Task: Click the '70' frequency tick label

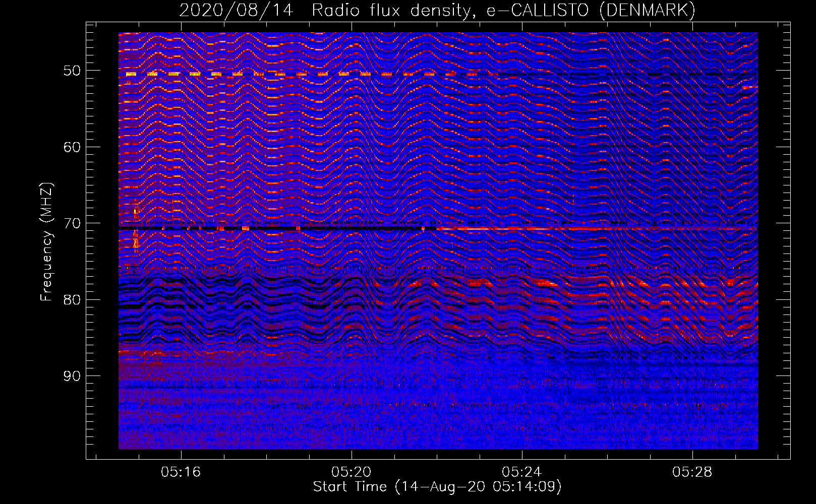Action: 72,223
